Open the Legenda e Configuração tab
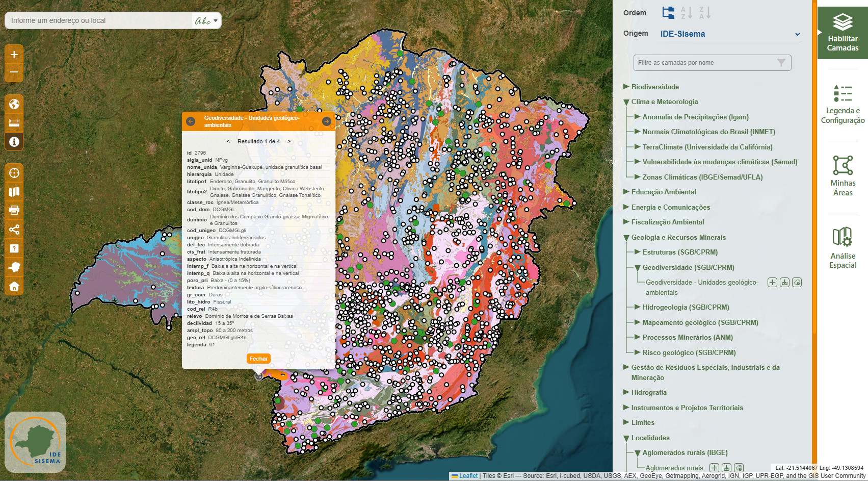This screenshot has width=868, height=481. (843, 105)
